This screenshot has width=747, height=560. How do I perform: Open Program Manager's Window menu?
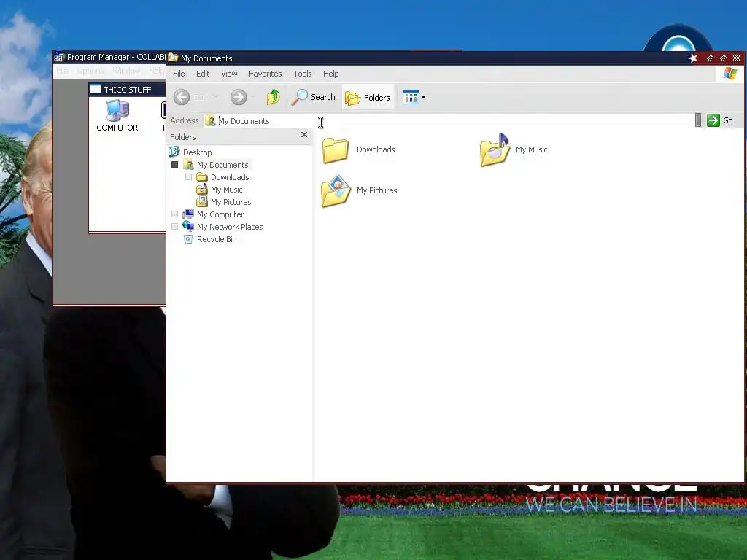pyautogui.click(x=126, y=71)
